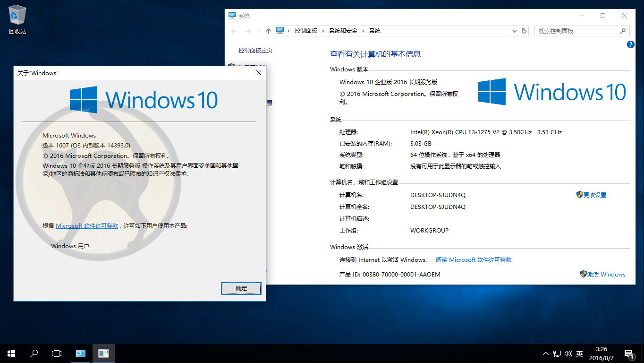Expand the address bar history dropdown
Screen dimensions: 644x363
pyautogui.click(x=515, y=31)
